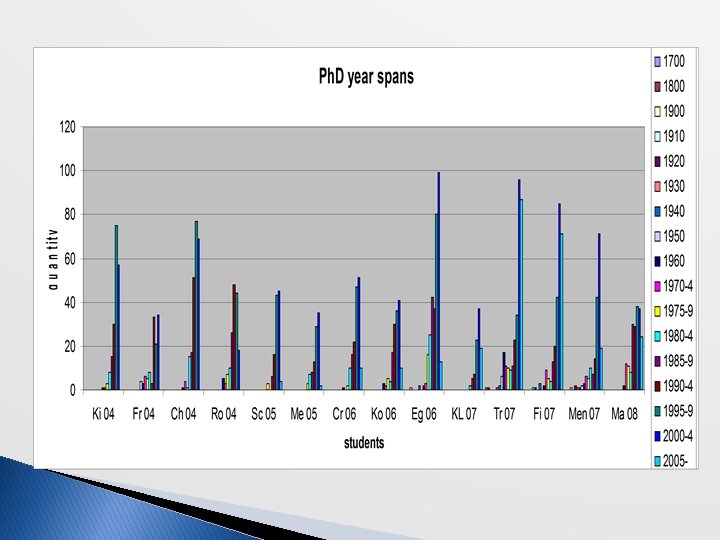
Task: Click the 1700 legend color swatch
Action: 657,62
